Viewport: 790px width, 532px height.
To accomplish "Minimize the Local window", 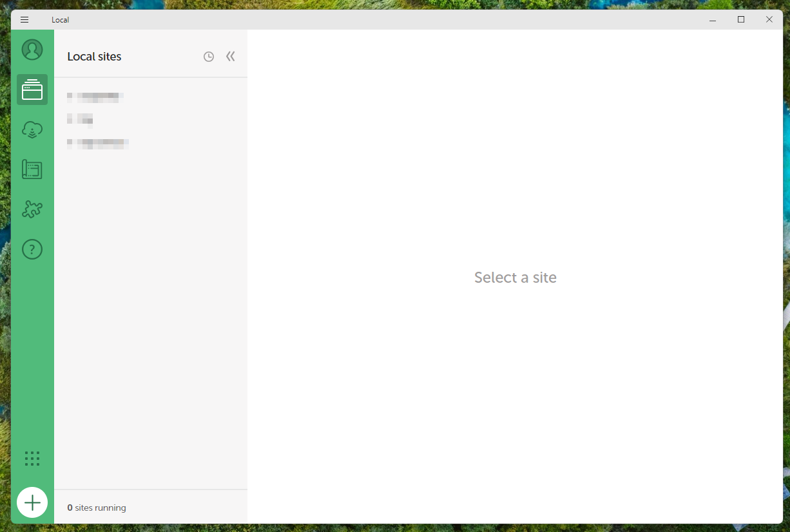I will (713, 20).
